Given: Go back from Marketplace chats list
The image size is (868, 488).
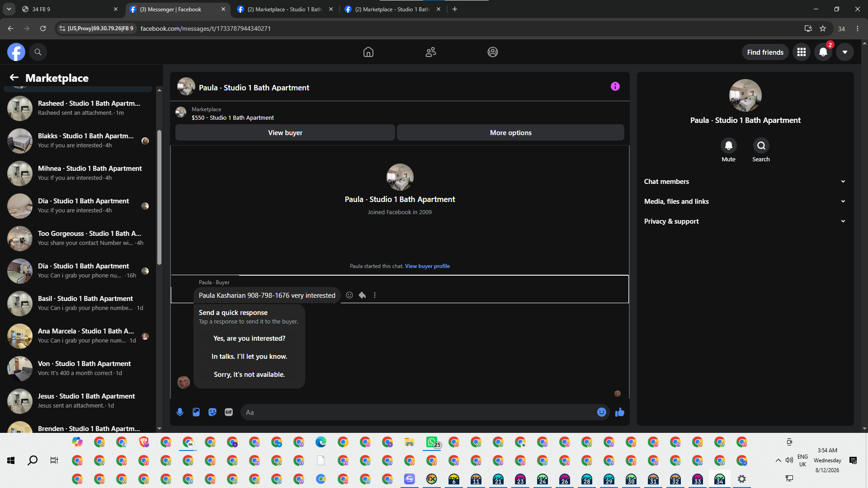Looking at the screenshot, I should (14, 78).
